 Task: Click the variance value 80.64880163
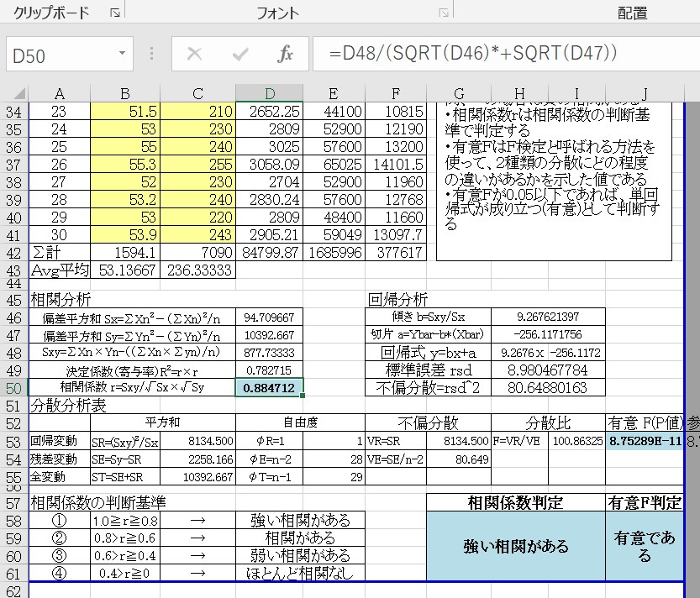click(x=548, y=388)
